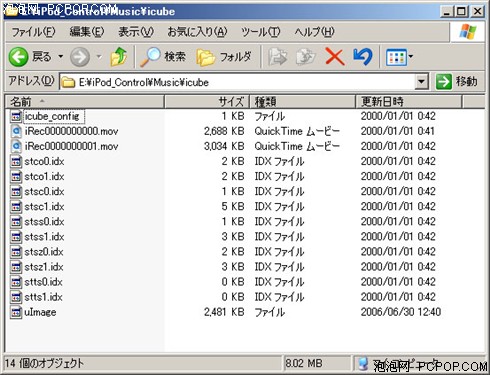490x375 pixels.
Task: Select the icube_config file icon
Action: point(16,116)
